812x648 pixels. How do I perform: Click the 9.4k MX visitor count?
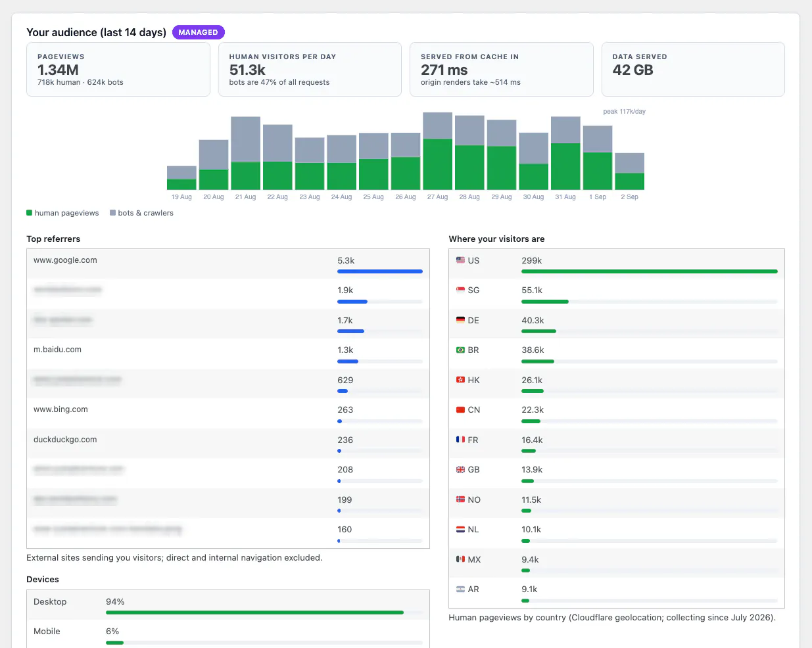(x=530, y=559)
